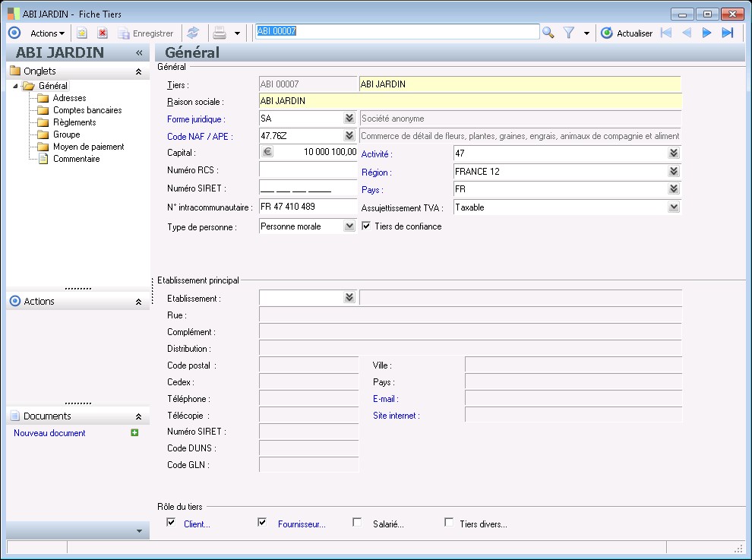Expand the Assujettissement TVA dropdown
Image resolution: width=752 pixels, height=560 pixels.
click(673, 207)
